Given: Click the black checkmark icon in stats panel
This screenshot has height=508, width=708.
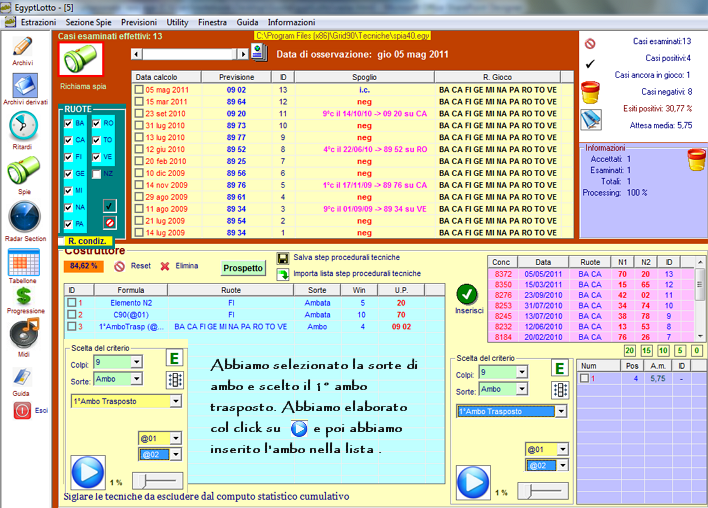Looking at the screenshot, I should pyautogui.click(x=590, y=64).
